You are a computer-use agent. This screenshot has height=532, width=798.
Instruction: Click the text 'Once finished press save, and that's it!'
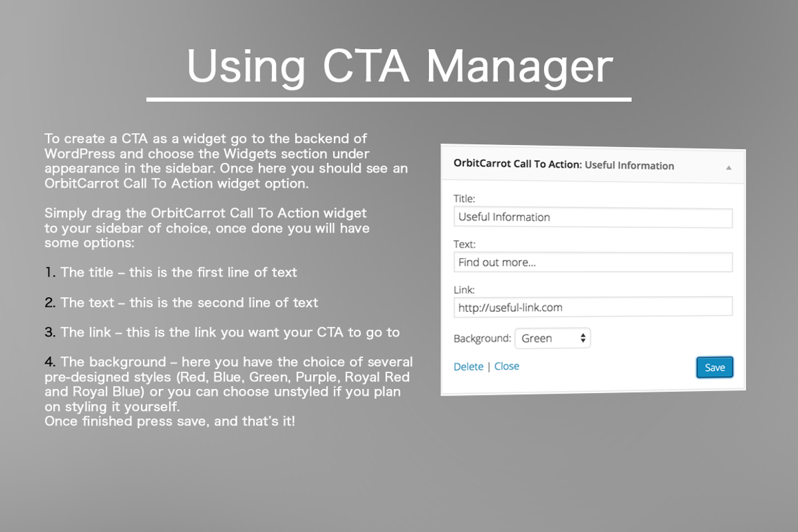(x=170, y=422)
